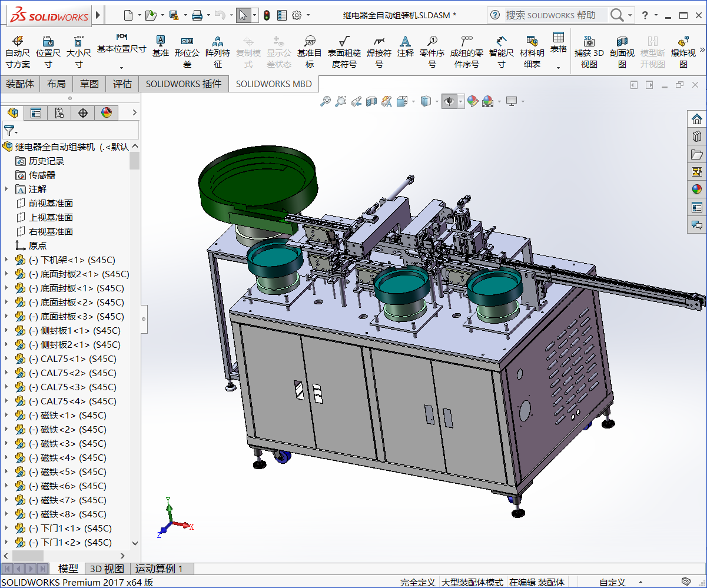Select the 大小尺寸 size dimension tool
This screenshot has width=707, height=588.
[x=78, y=51]
